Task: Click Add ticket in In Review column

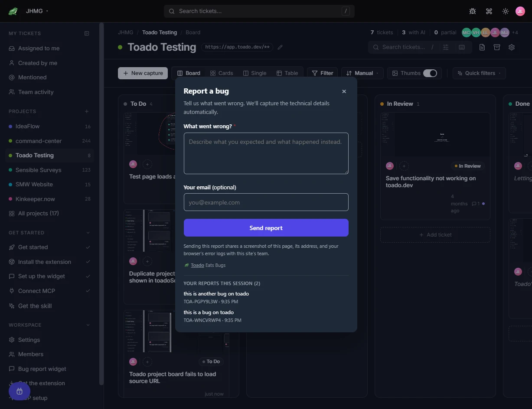Action: click(x=435, y=235)
